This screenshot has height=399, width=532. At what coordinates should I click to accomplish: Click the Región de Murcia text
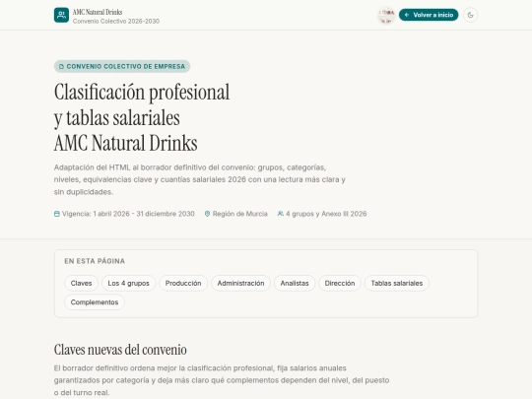pos(239,214)
